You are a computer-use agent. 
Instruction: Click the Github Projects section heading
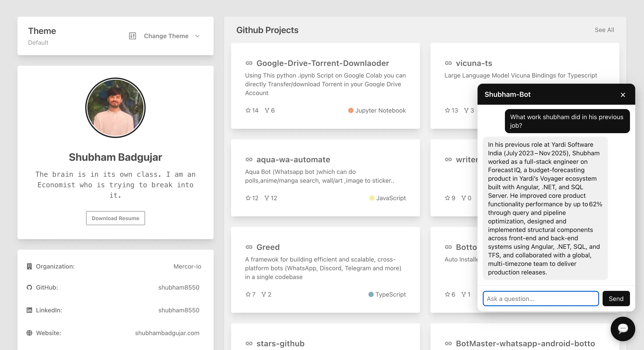(x=267, y=30)
